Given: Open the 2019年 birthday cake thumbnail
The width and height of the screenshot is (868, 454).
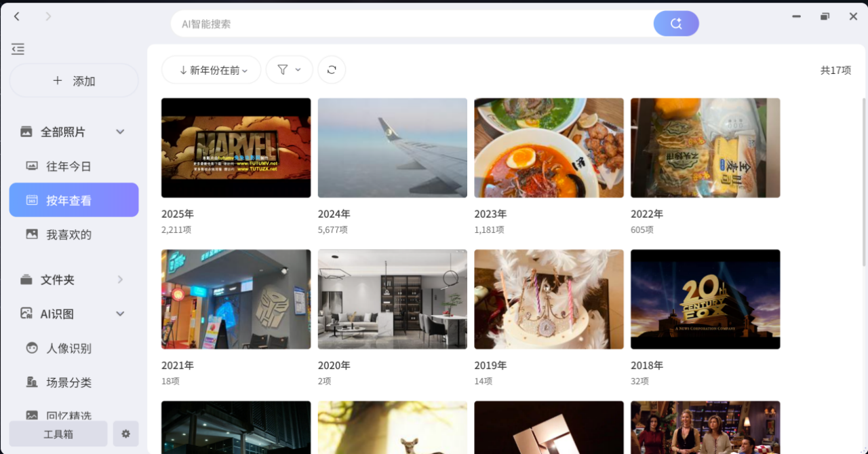Looking at the screenshot, I should 549,299.
